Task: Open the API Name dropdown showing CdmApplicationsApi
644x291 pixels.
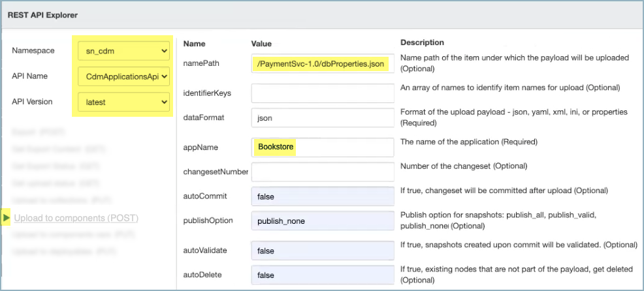Action: point(123,76)
